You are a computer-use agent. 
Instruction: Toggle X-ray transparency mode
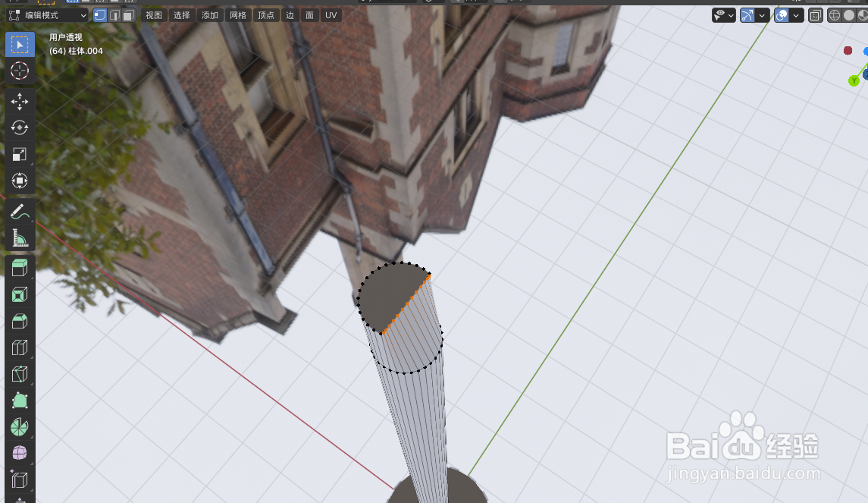pos(816,15)
